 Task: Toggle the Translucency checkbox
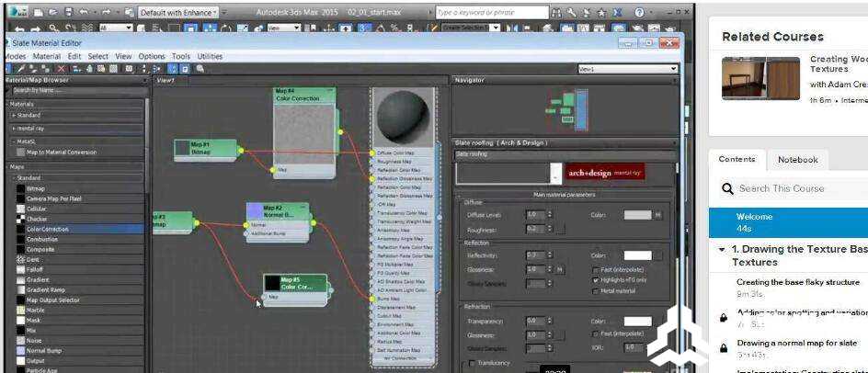coord(473,363)
